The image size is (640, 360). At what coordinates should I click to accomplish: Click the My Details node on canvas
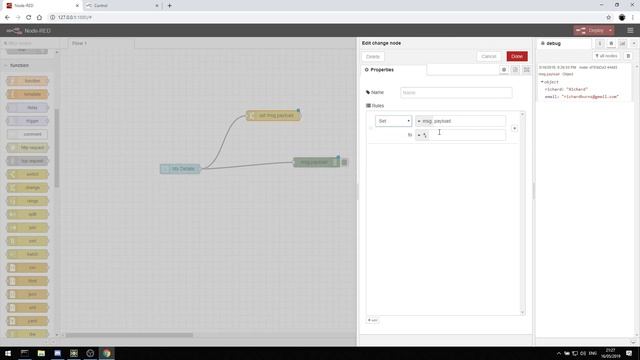(180, 169)
